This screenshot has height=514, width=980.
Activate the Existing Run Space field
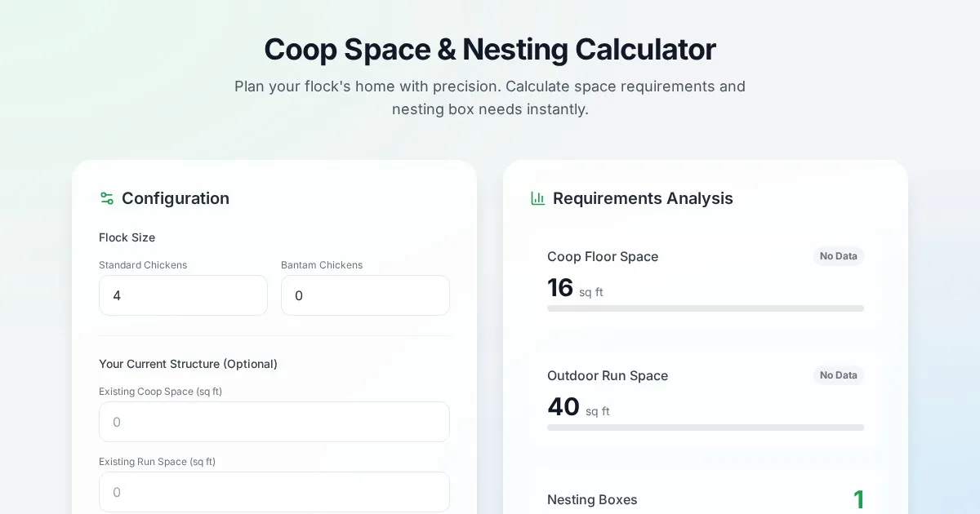click(274, 492)
